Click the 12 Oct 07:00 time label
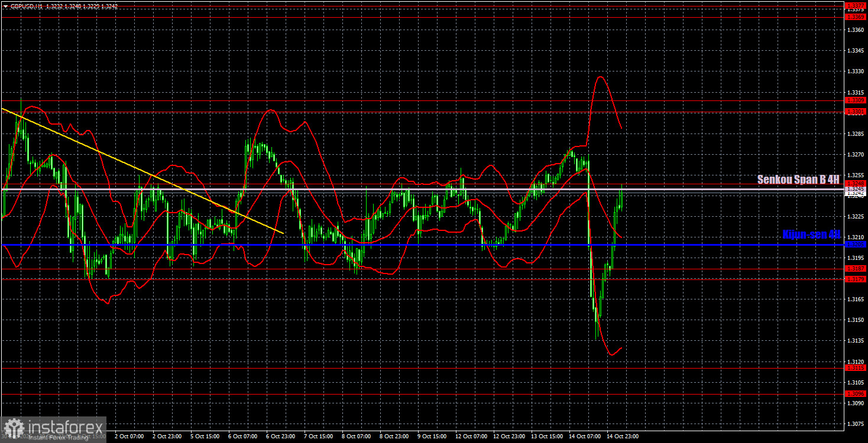Image resolution: width=868 pixels, height=443 pixels. tap(471, 437)
